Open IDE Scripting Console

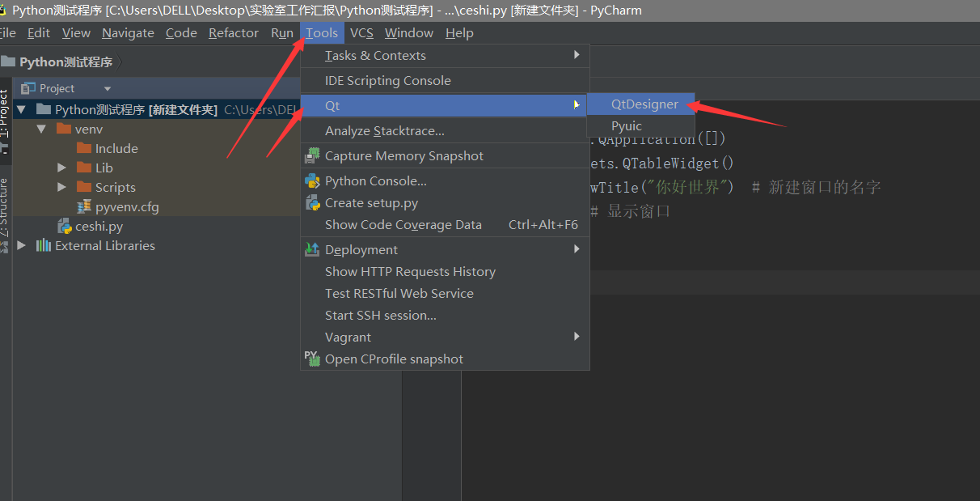445,81
